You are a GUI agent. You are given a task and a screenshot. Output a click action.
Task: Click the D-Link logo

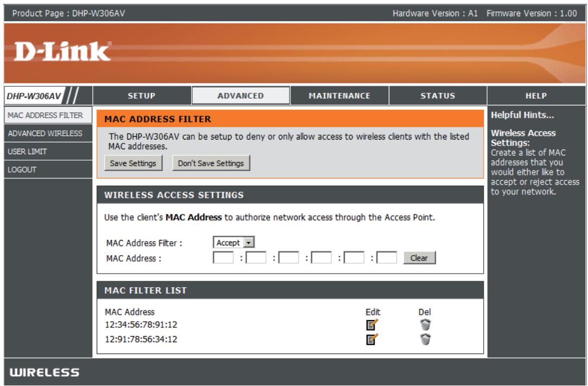point(62,51)
